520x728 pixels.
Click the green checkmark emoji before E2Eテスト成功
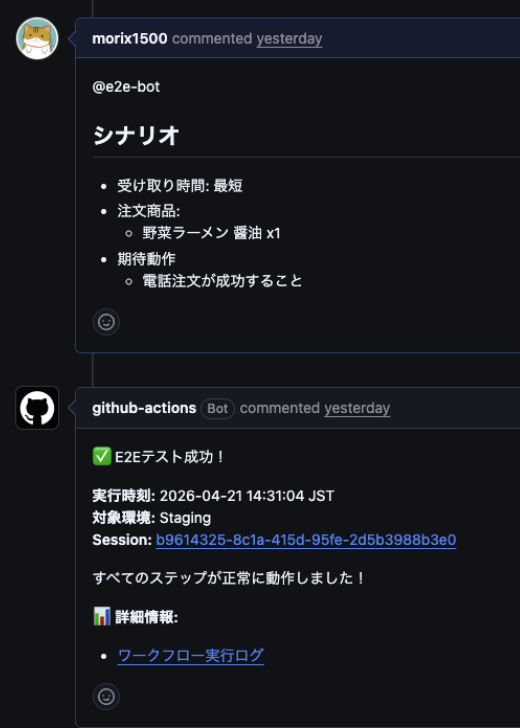[102, 456]
